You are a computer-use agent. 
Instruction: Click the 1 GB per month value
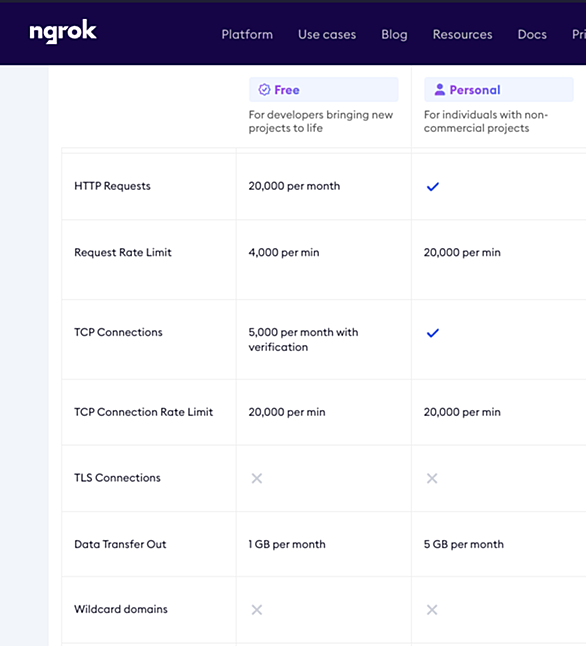[287, 544]
